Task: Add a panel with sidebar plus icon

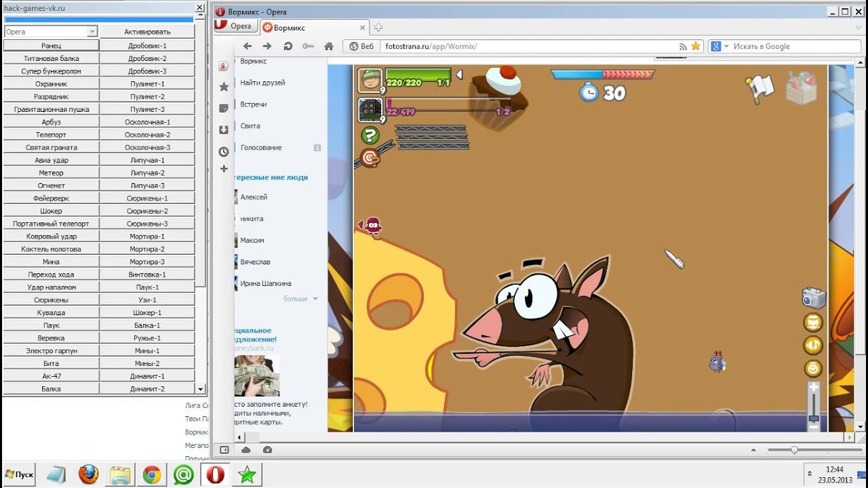Action: coord(224,169)
